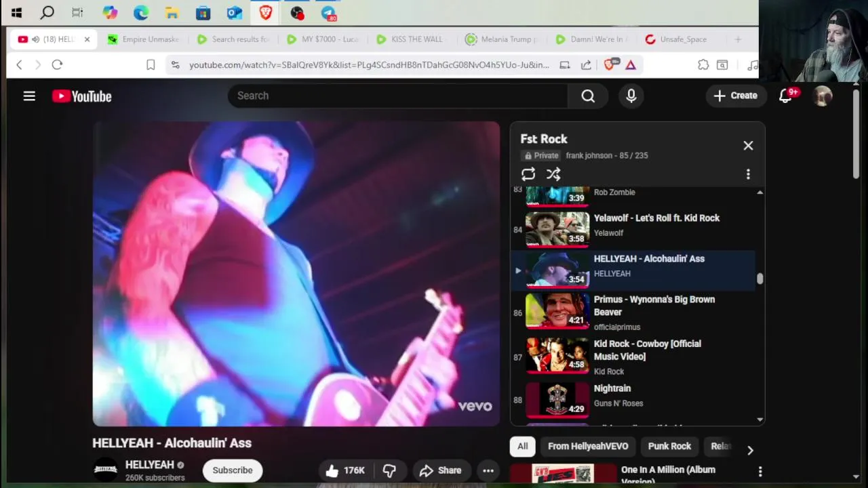868x488 pixels.
Task: Open more actions menu below video
Action: point(488,470)
